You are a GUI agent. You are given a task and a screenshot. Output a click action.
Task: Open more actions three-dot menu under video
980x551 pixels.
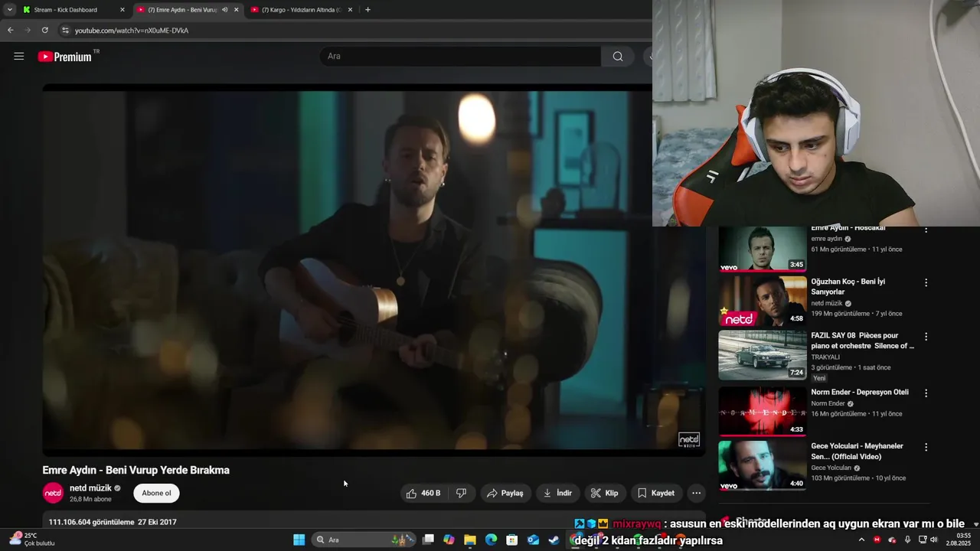click(696, 493)
